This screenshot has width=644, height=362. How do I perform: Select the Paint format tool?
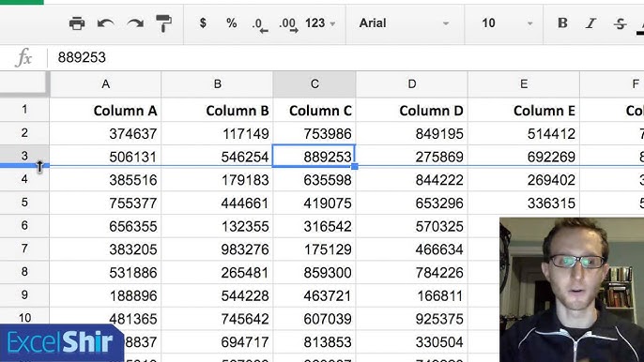[x=163, y=23]
